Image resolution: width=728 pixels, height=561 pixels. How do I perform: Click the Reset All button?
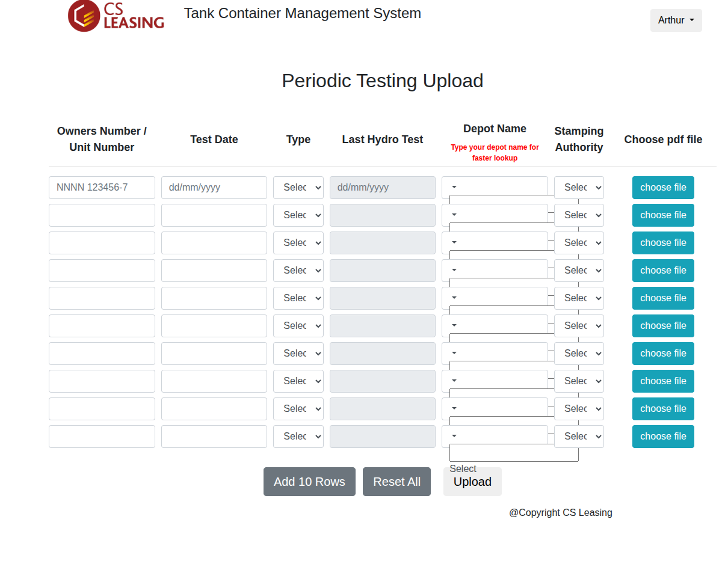[396, 482]
